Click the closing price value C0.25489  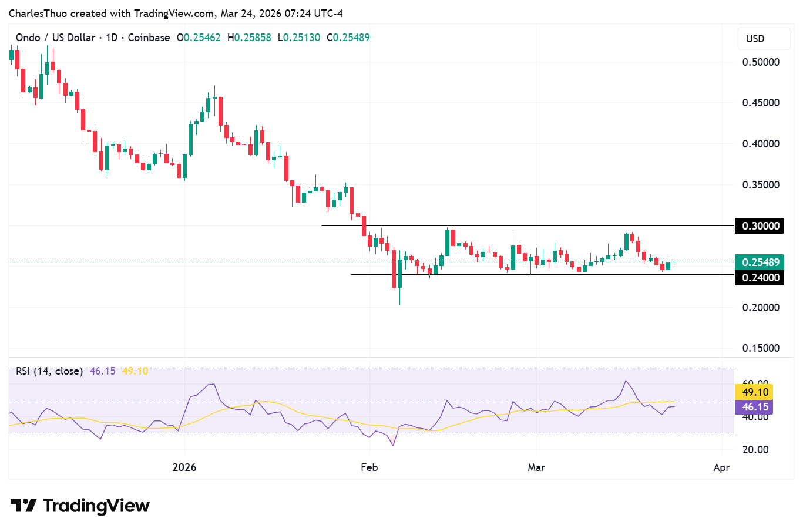click(351, 38)
